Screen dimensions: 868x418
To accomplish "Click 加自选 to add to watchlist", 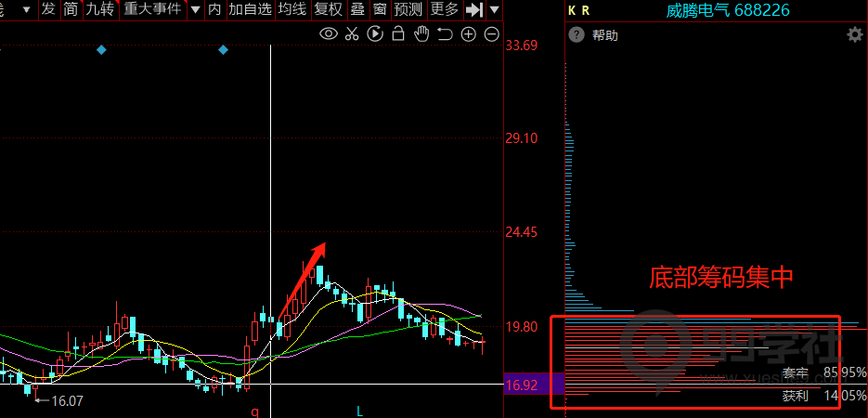I will pos(251,9).
